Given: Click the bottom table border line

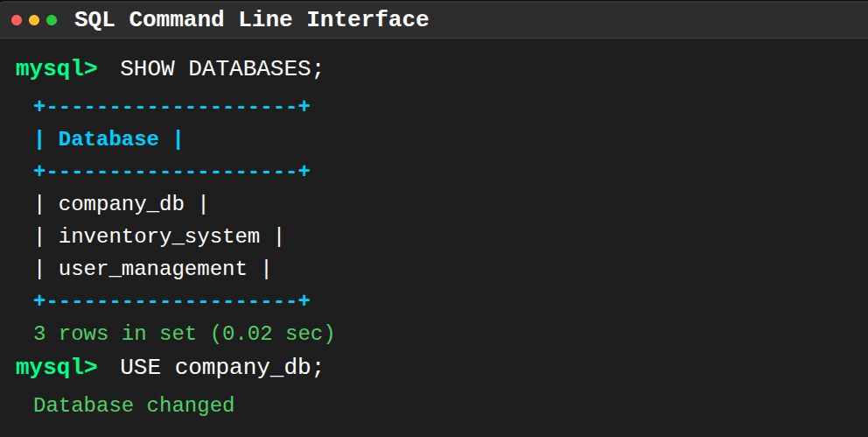Looking at the screenshot, I should [171, 300].
